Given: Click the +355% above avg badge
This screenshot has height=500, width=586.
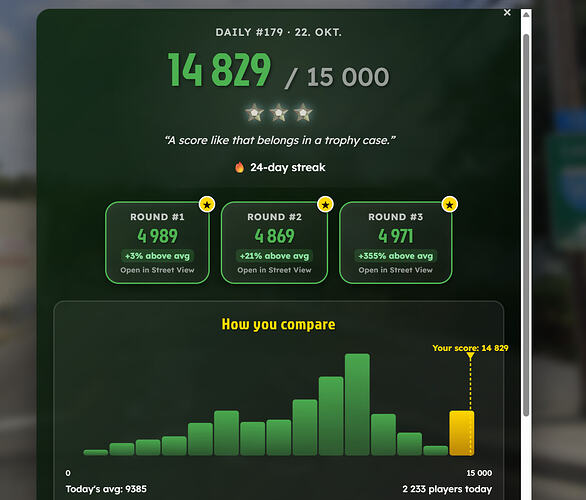Looking at the screenshot, I should point(395,256).
